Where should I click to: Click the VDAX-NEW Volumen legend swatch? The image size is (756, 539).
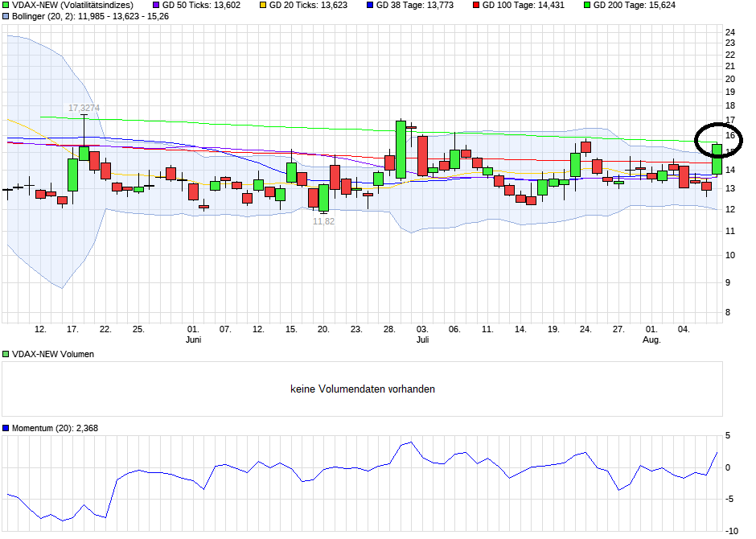coord(6,355)
